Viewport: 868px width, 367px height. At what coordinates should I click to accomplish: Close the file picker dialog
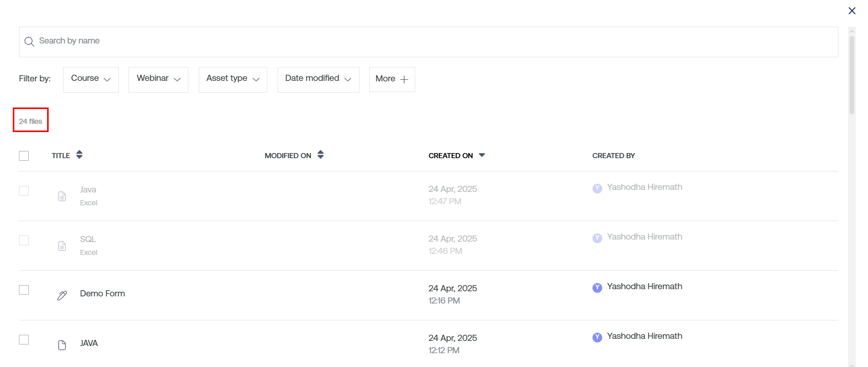point(852,11)
